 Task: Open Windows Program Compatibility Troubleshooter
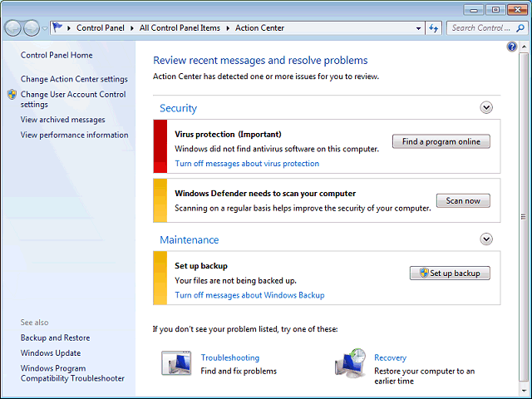click(x=72, y=373)
